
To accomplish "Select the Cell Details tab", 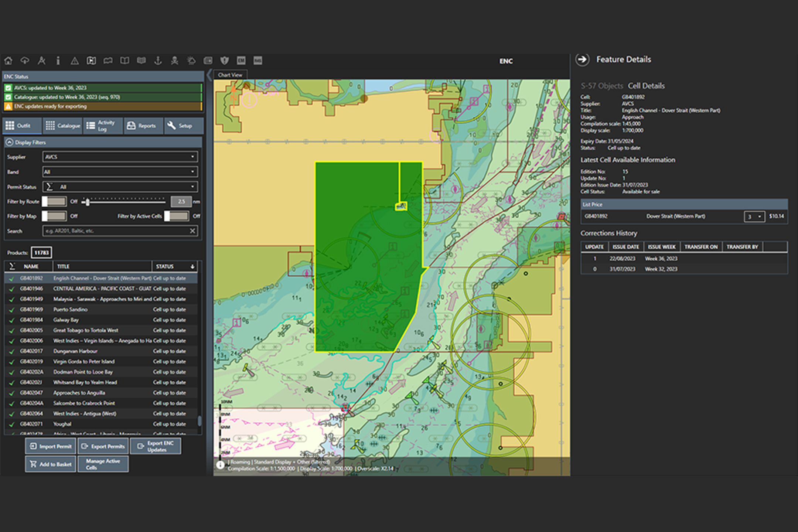I will coord(646,86).
